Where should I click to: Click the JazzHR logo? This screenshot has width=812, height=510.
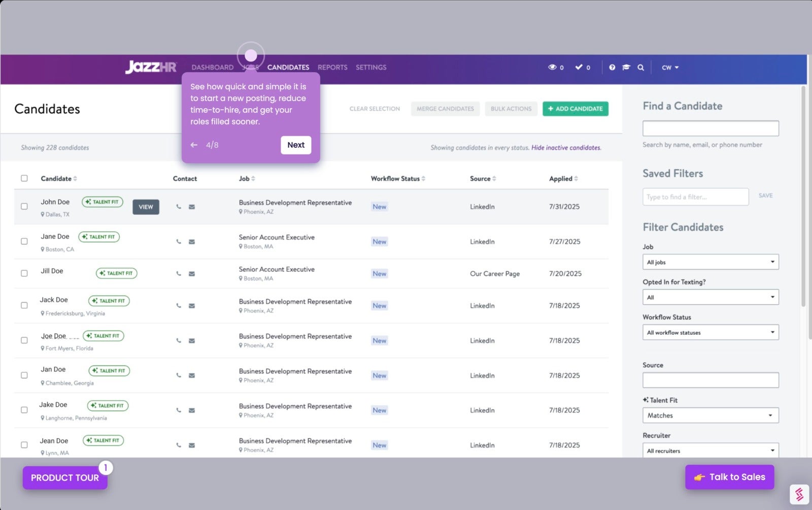[x=151, y=67]
